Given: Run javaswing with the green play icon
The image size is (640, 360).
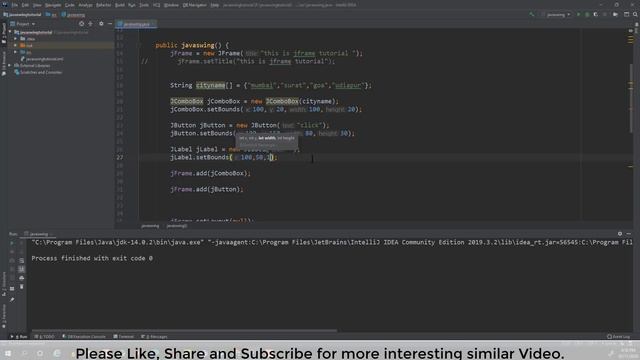Looking at the screenshot, I should pos(578,14).
